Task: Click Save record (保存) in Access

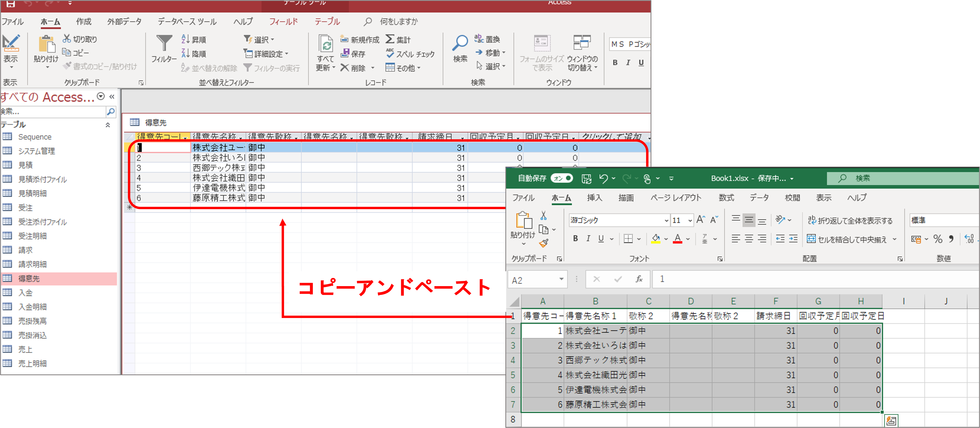Action: point(353,54)
